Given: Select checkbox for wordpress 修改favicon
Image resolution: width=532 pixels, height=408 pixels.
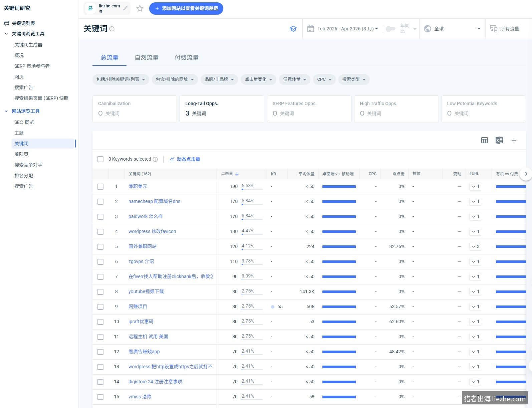Looking at the screenshot, I should click(x=100, y=232).
